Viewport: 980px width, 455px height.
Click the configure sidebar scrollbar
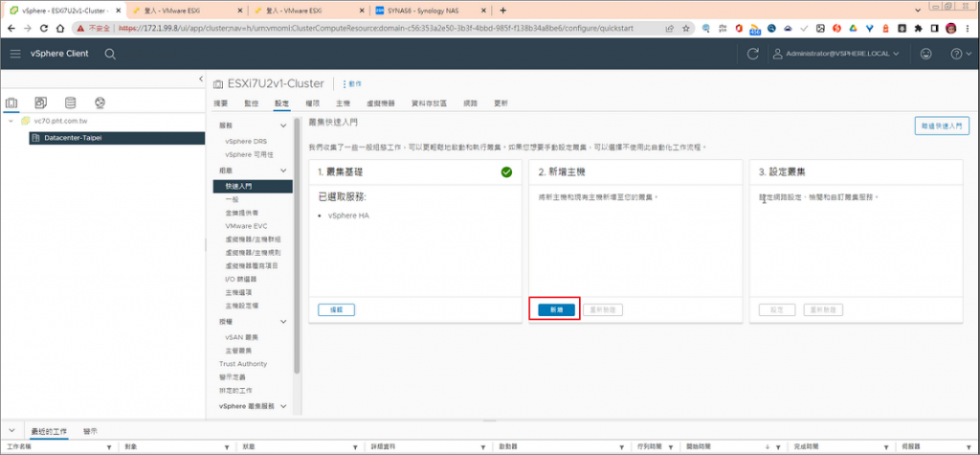coord(297,245)
